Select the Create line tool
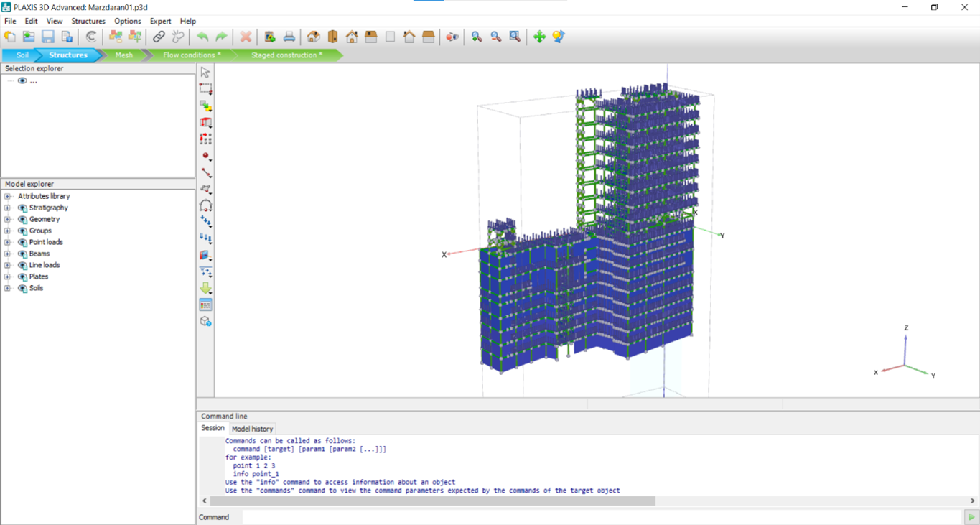Screen dimensions: 980x525 [206, 173]
